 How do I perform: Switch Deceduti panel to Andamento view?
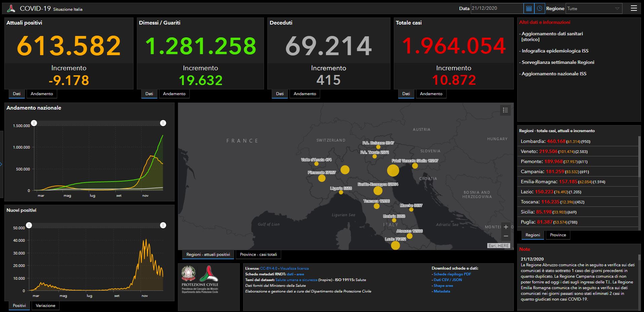[305, 94]
